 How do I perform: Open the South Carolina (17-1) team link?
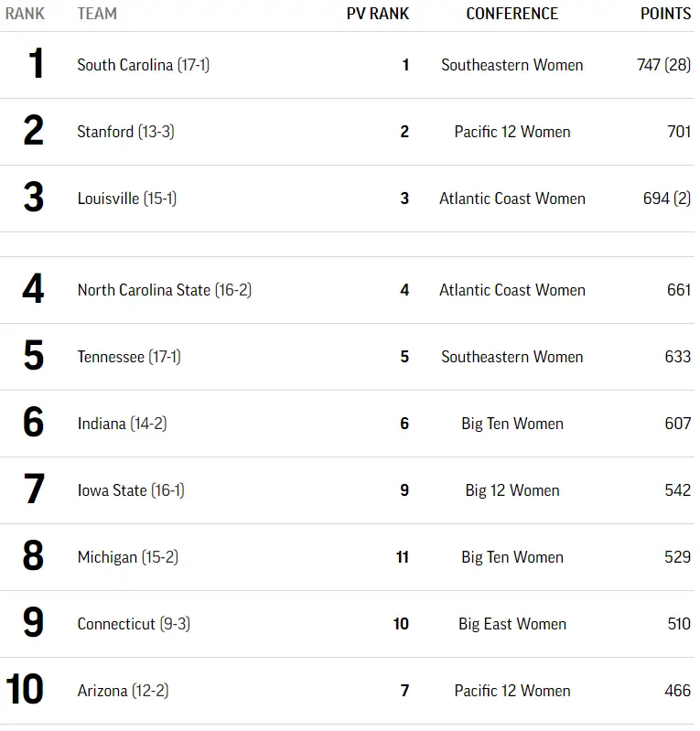(143, 65)
